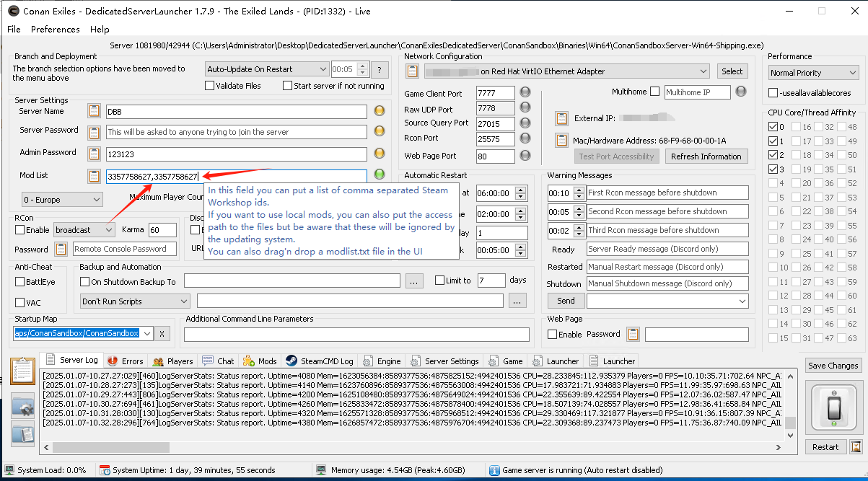Viewport: 868px width, 481px height.
Task: Toggle the BattlEye anti-cheat checkbox
Action: pyautogui.click(x=19, y=282)
